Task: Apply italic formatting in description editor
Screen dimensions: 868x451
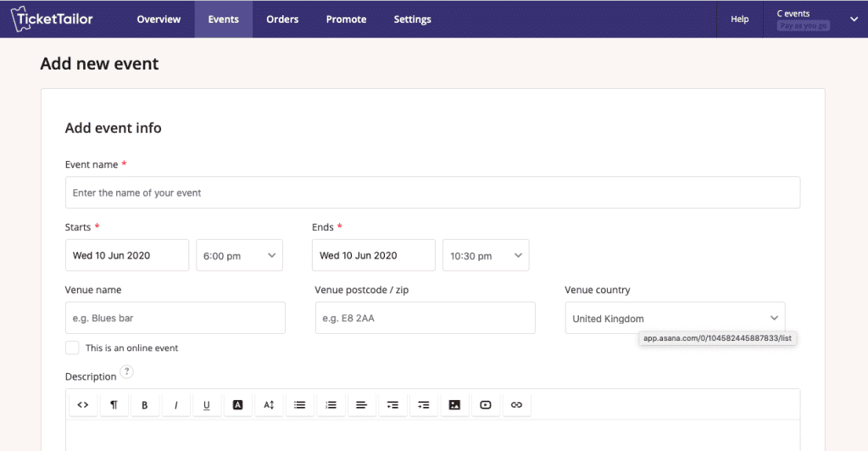Action: coord(175,405)
